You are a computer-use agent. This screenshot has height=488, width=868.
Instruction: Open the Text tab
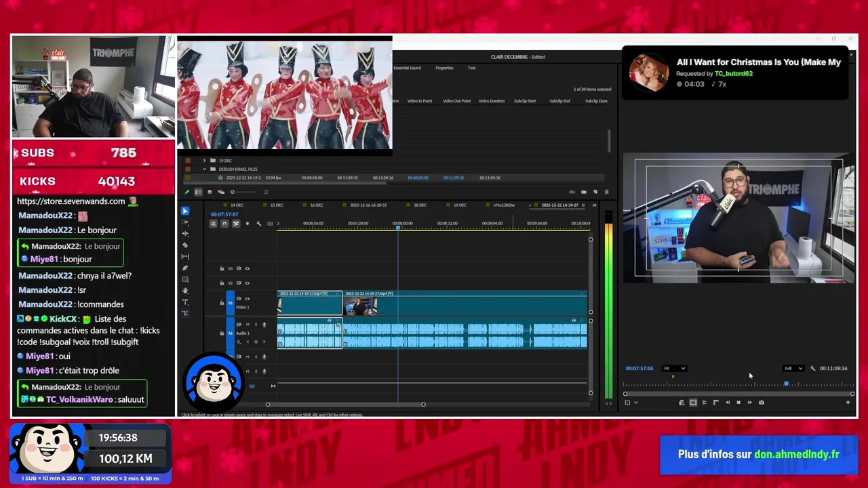(471, 68)
